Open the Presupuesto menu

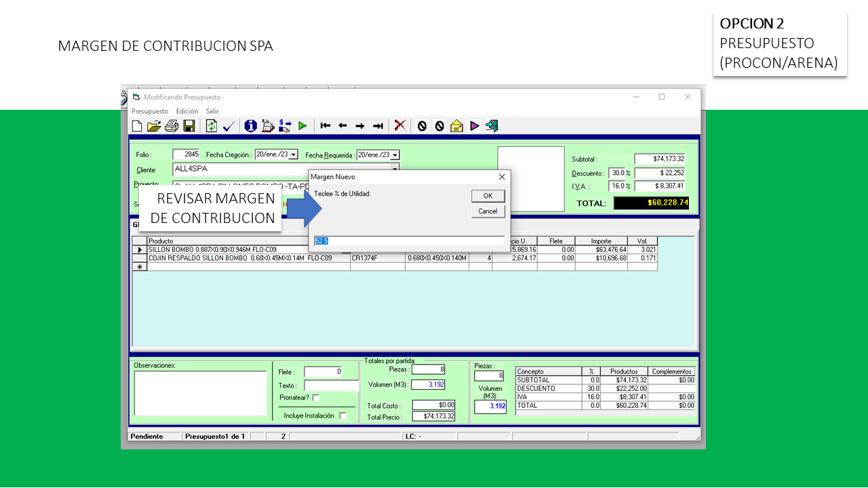pyautogui.click(x=149, y=111)
